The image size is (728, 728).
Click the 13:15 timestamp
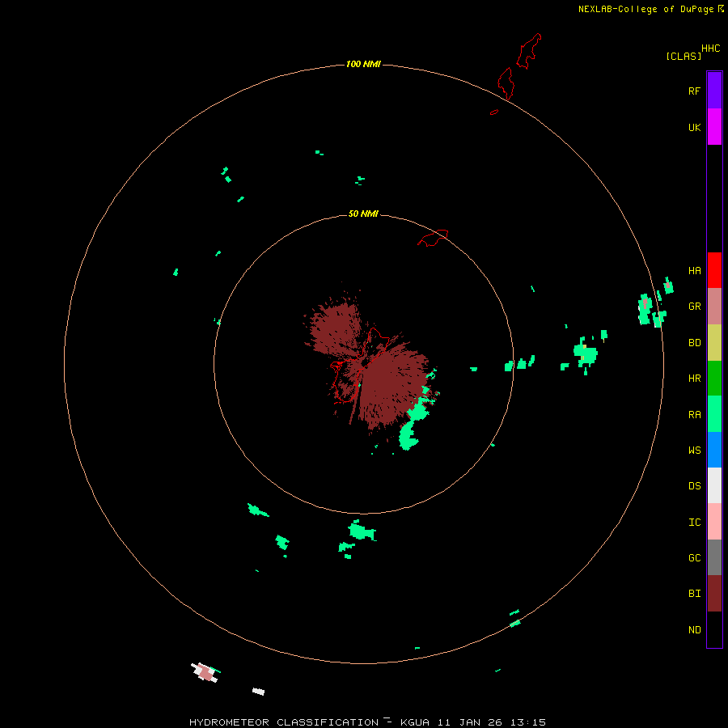tap(527, 722)
